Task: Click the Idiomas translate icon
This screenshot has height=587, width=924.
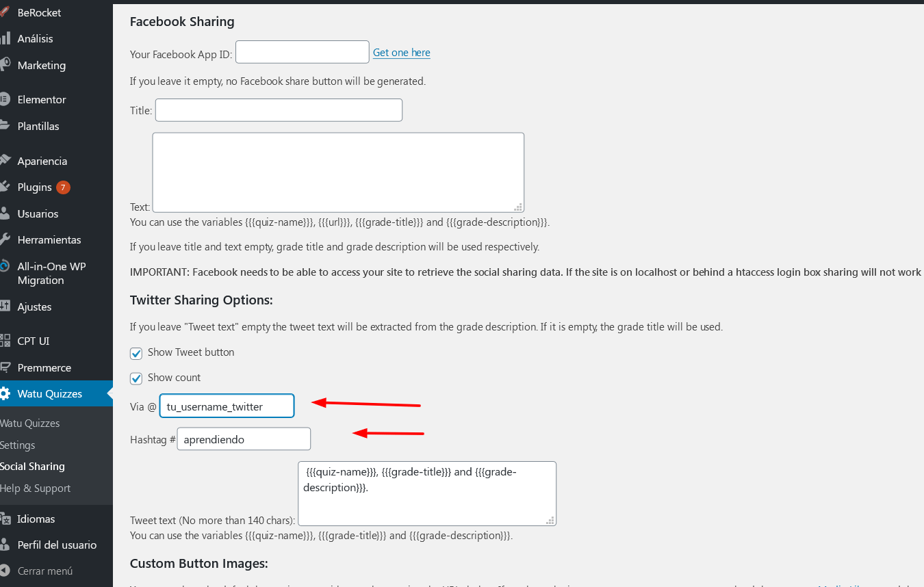Action: 5,519
